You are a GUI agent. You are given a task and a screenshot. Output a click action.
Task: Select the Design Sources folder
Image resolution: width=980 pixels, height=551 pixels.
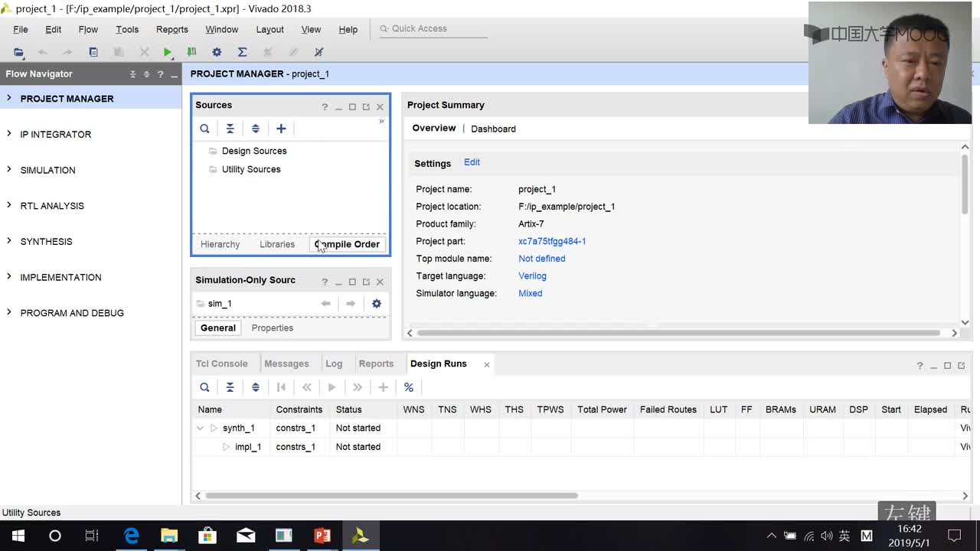point(254,151)
